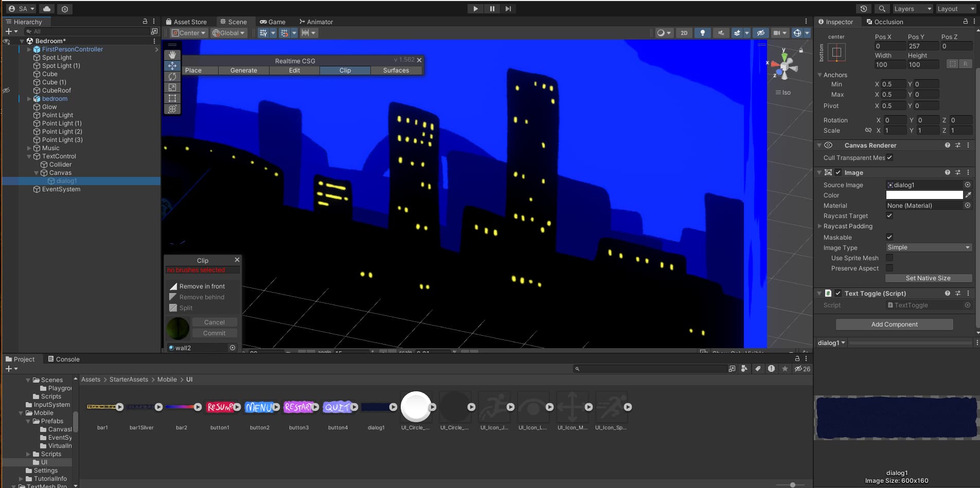Screen dimensions: 980x488
Task: Click the Set Native Size button
Action: coord(928,278)
